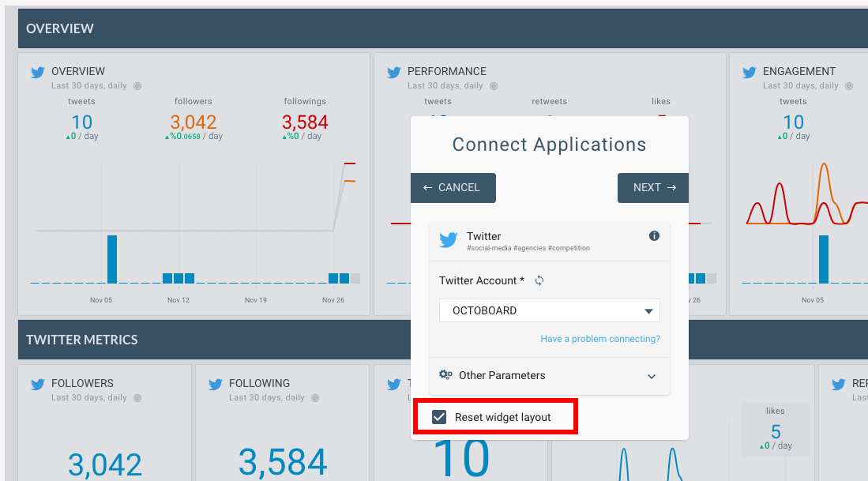Expand the Other Parameters section

point(549,375)
